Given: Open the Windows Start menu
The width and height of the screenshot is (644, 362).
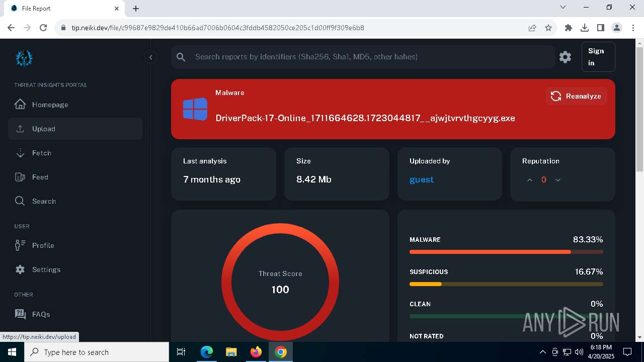Looking at the screenshot, I should (12, 352).
